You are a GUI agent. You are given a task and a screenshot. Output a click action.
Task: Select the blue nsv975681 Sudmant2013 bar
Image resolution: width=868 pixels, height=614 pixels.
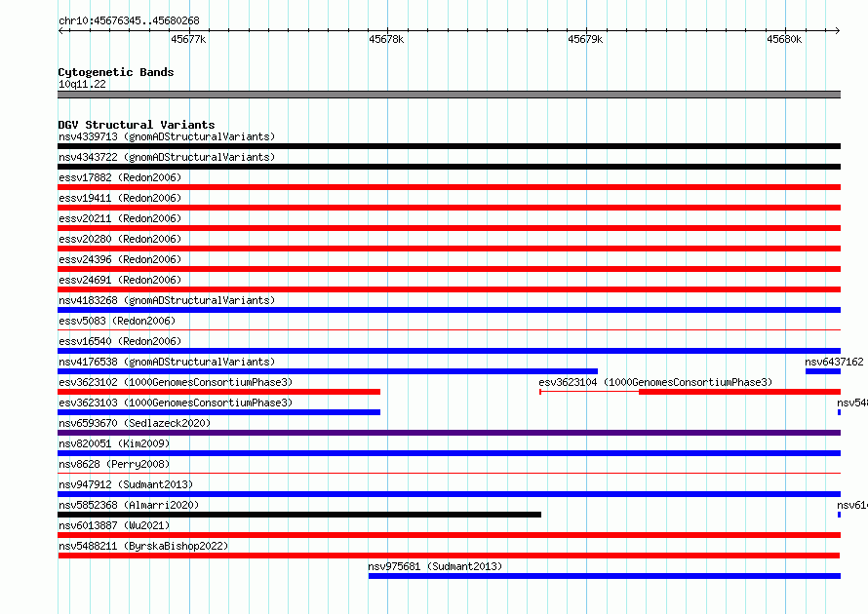[x=605, y=576]
